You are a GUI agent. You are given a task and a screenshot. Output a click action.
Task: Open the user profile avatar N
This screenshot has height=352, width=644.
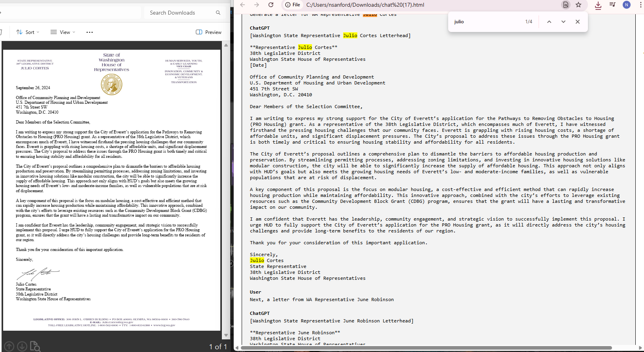pyautogui.click(x=627, y=5)
